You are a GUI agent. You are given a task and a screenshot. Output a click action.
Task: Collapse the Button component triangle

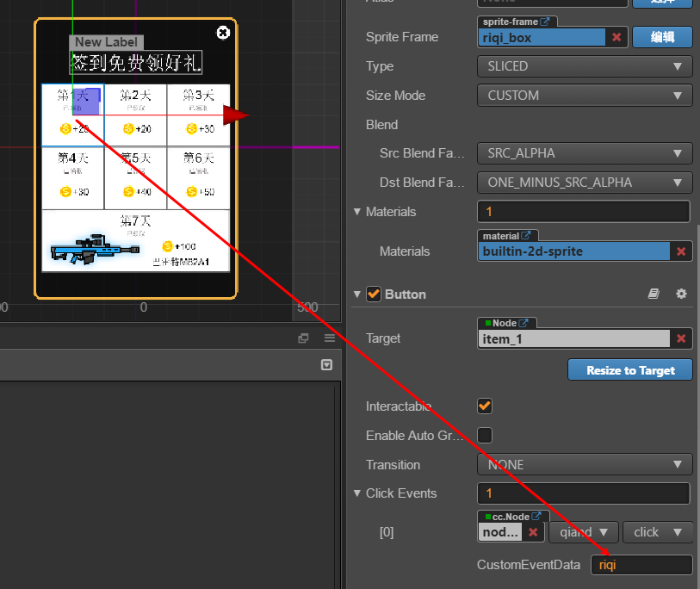pyautogui.click(x=357, y=294)
